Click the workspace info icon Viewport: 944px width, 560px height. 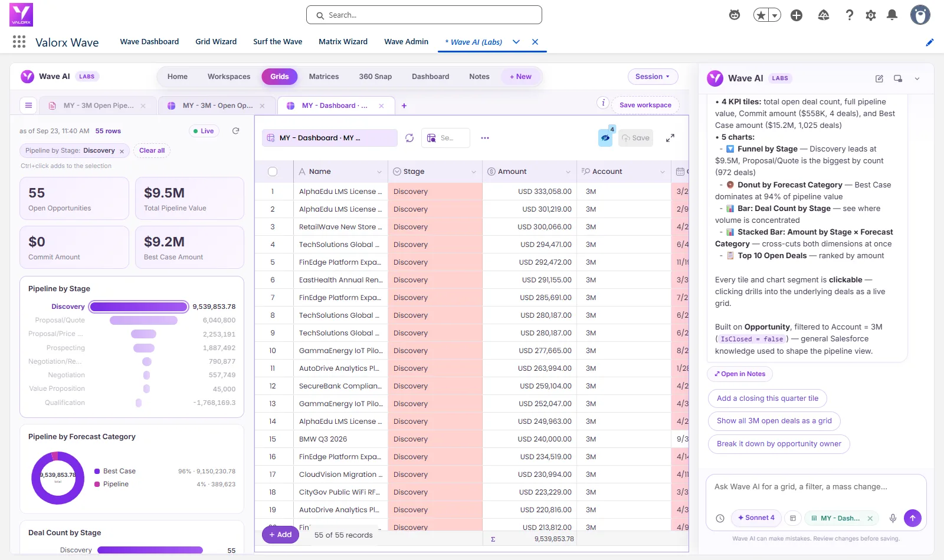pyautogui.click(x=603, y=103)
